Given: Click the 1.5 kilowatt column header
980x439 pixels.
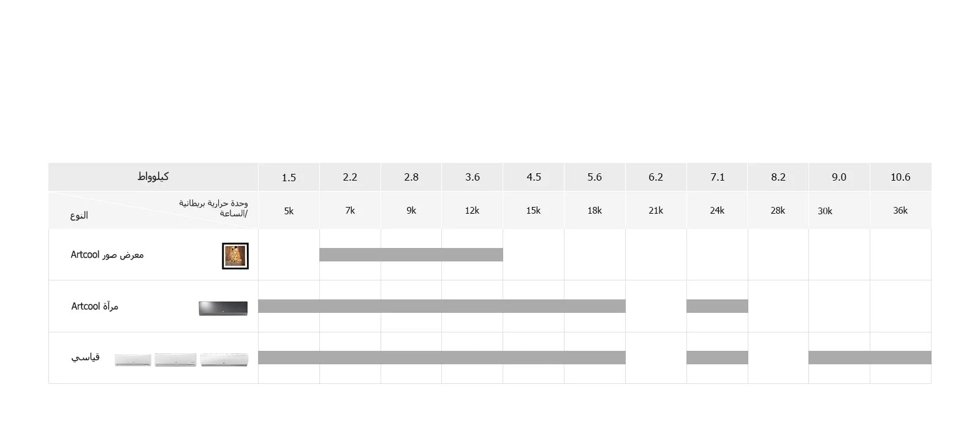Looking at the screenshot, I should (x=289, y=178).
